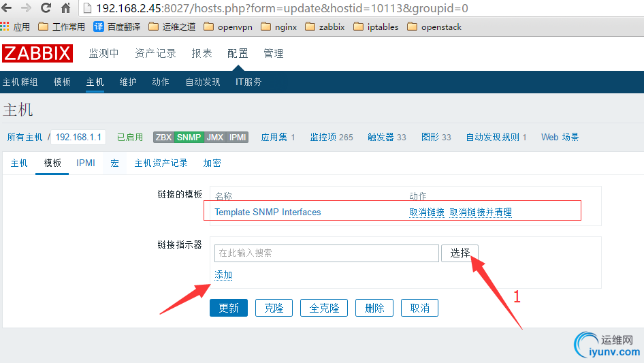Open the 管理 top menu
This screenshot has height=363, width=644.
click(x=274, y=53)
